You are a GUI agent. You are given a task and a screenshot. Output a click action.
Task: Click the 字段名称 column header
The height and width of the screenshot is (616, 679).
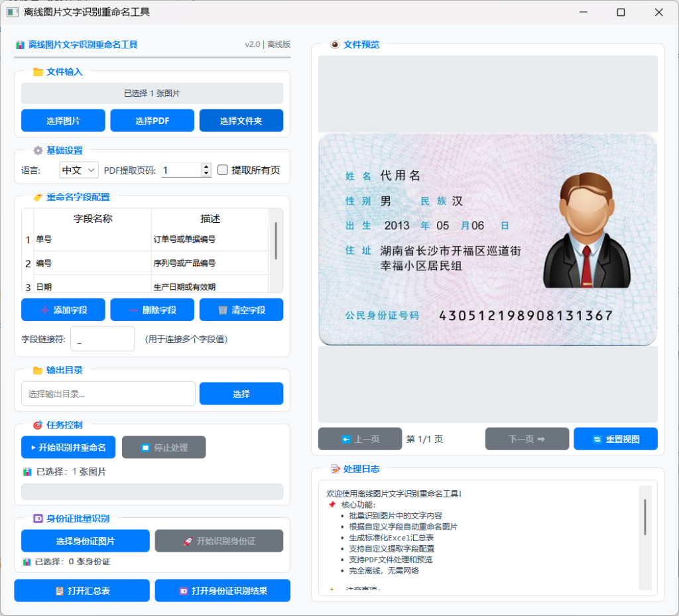93,218
